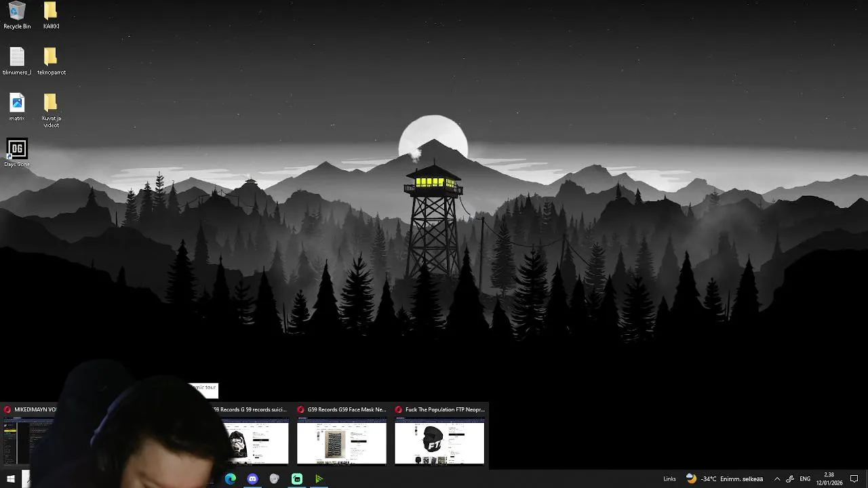The image size is (868, 488).
Task: Click the Enimm. selkeää weather text
Action: [741, 479]
